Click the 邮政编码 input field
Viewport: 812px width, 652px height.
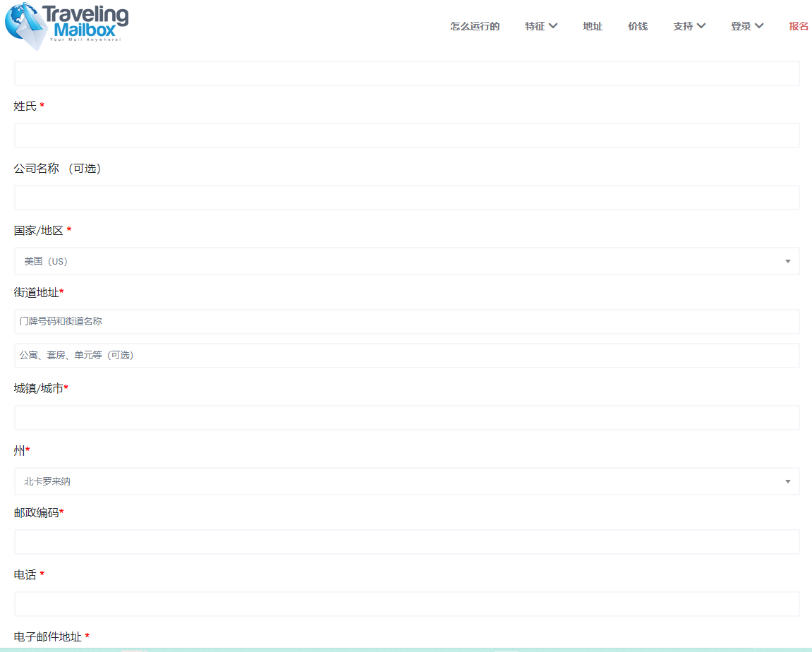[406, 542]
